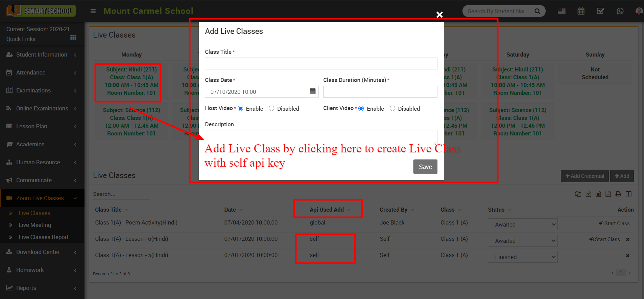This screenshot has height=299, width=644.
Task: Click the search magnifier icon
Action: point(537,11)
